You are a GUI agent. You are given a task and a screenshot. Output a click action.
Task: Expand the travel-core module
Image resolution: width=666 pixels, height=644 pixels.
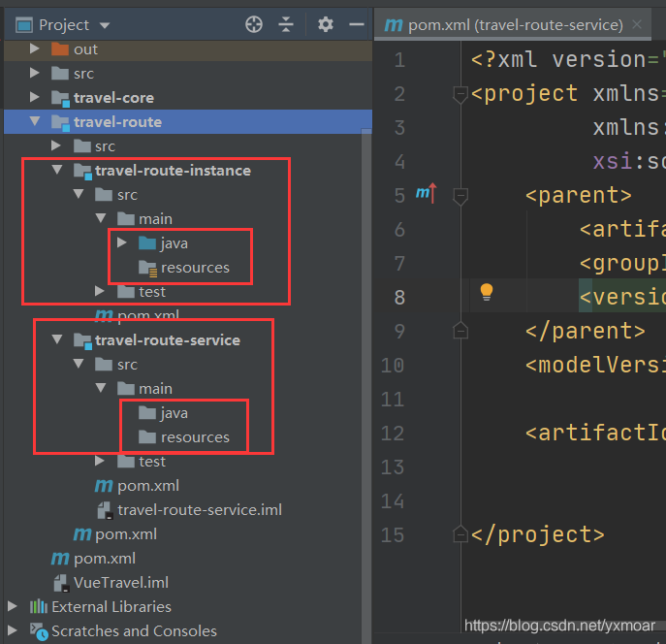point(34,97)
